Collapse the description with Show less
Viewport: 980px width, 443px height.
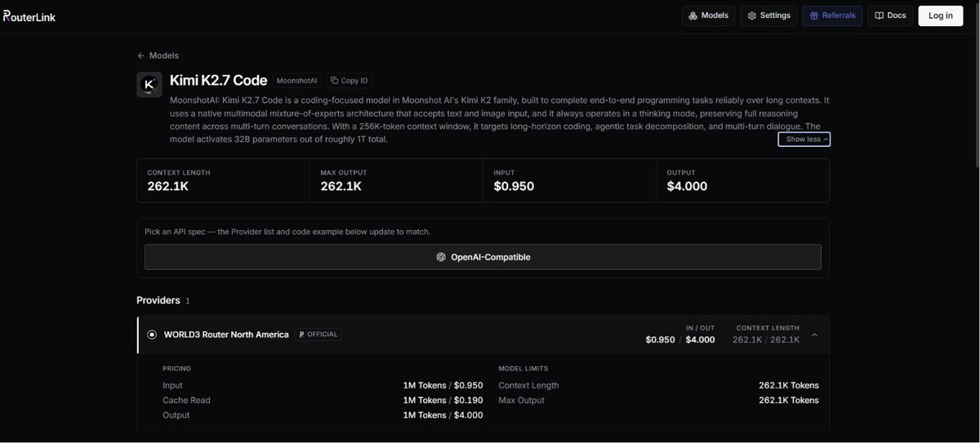point(804,140)
